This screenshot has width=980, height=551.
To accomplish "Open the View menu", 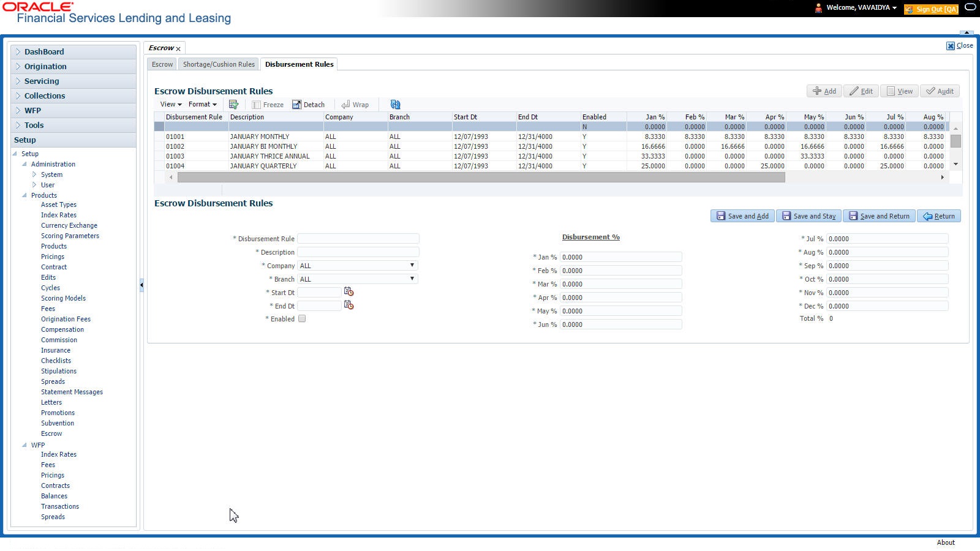I will tap(171, 105).
